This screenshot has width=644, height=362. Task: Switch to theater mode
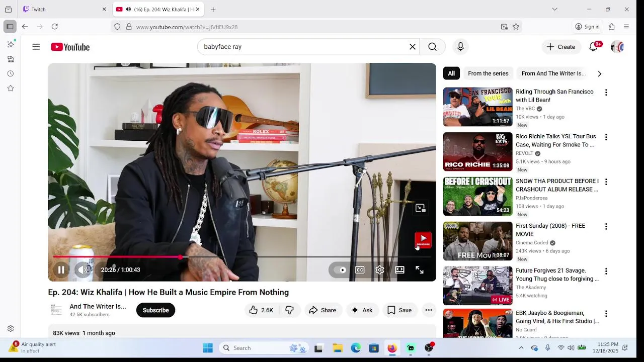coord(400,270)
